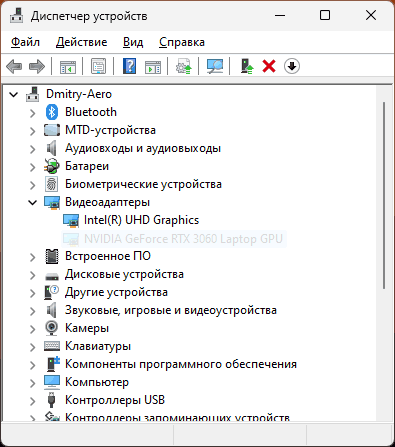Select NVIDIA GeForce RTX 3060 Laptop GPU
The width and height of the screenshot is (395, 447).
[x=183, y=239]
